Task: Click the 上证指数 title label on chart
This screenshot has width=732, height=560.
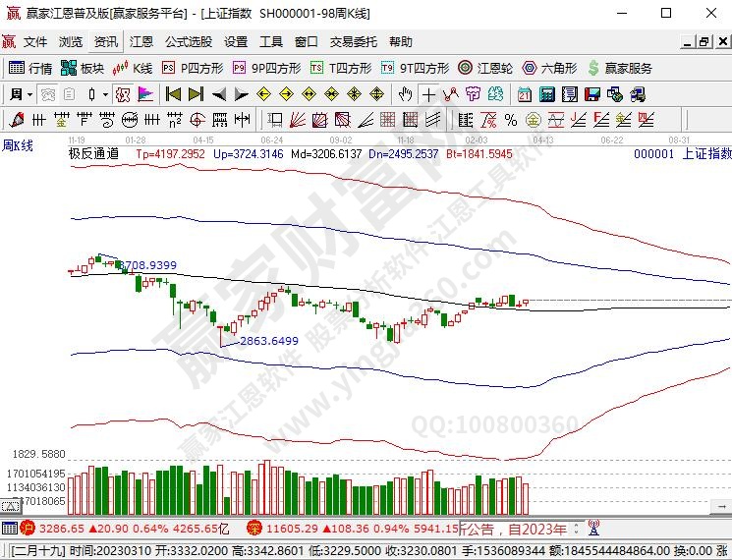Action: tap(706, 154)
